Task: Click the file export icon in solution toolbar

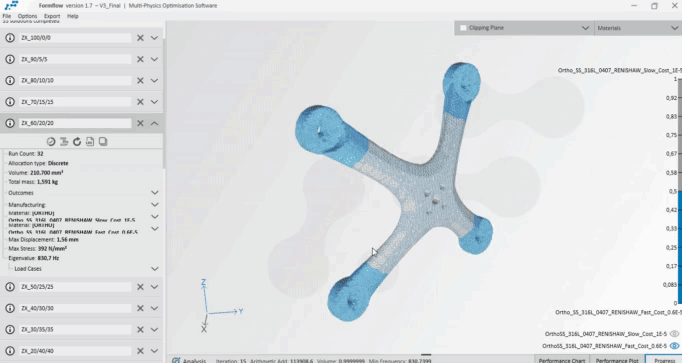Action: (x=90, y=142)
